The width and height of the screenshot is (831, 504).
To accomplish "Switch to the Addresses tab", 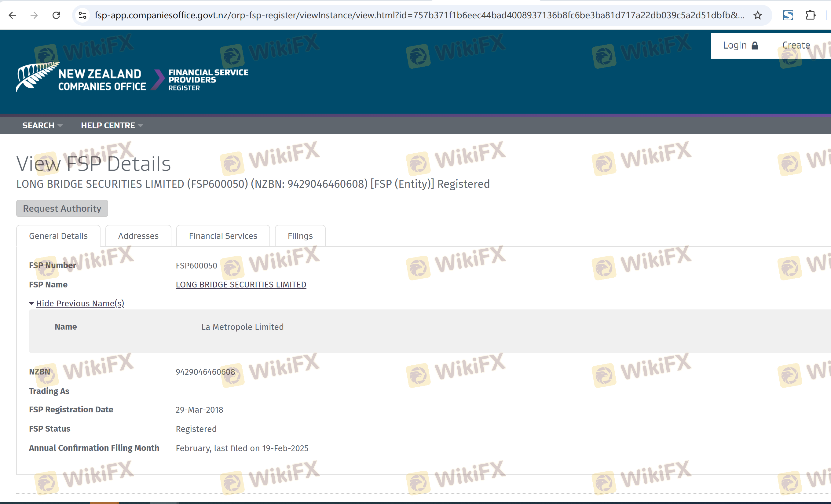I will pos(138,236).
